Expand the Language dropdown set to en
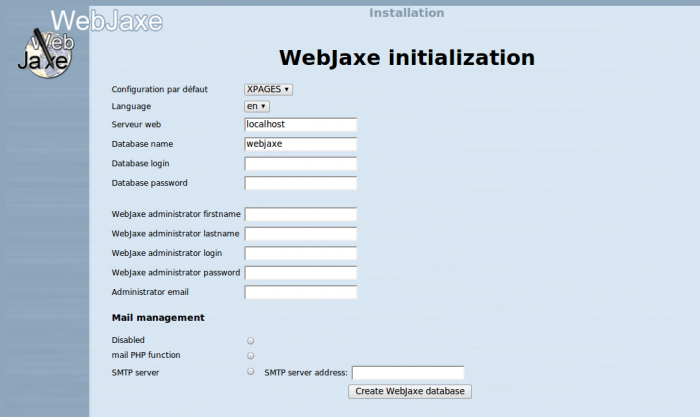Screen dimensions: 700x417 256,106
